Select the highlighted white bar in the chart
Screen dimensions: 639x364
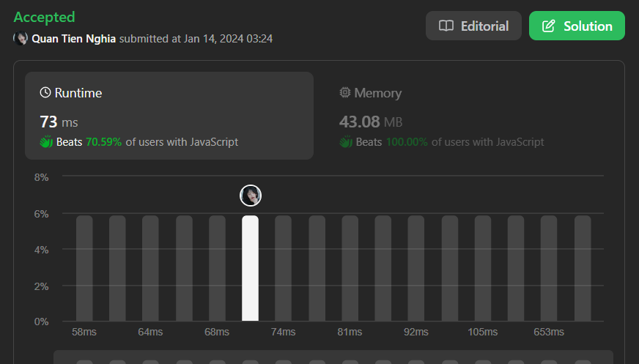(251, 268)
